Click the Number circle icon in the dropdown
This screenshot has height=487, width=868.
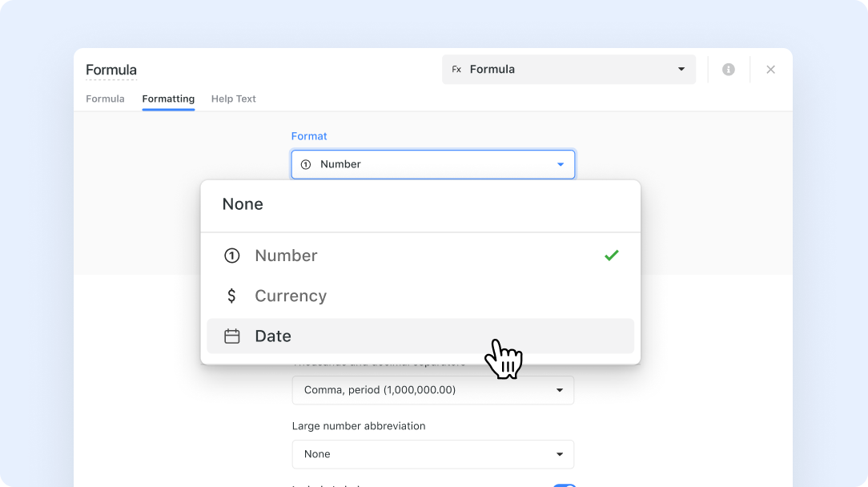pyautogui.click(x=232, y=256)
